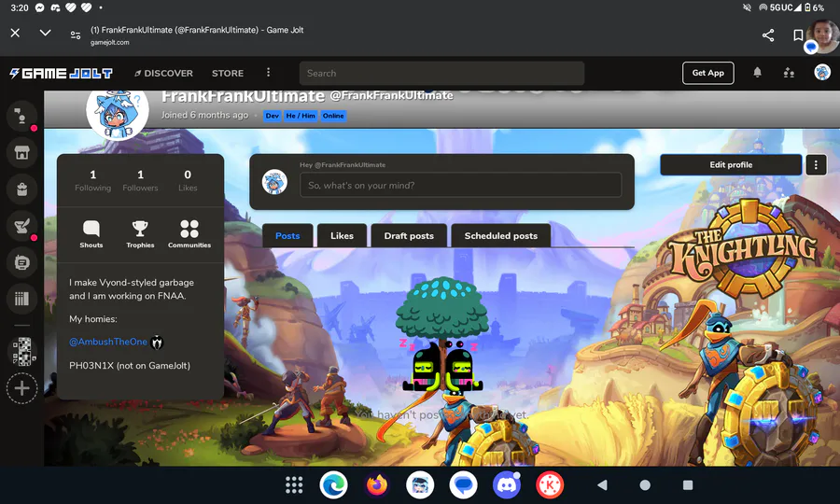Screen dimensions: 840x504
Task: View the Following count
Action: (92, 180)
